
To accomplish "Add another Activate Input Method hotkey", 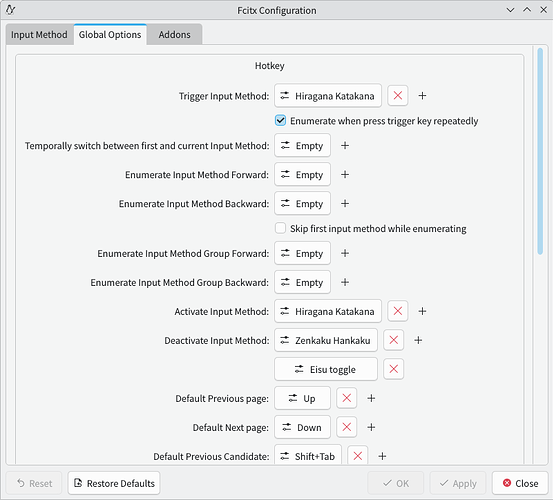I will coord(422,311).
